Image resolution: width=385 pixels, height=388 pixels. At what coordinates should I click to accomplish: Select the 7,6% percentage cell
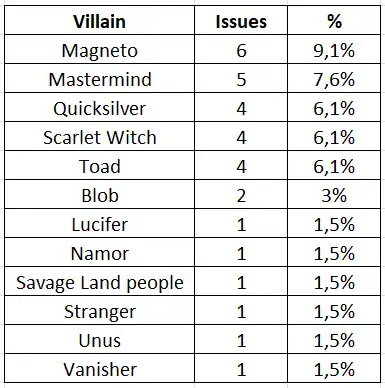pos(334,78)
